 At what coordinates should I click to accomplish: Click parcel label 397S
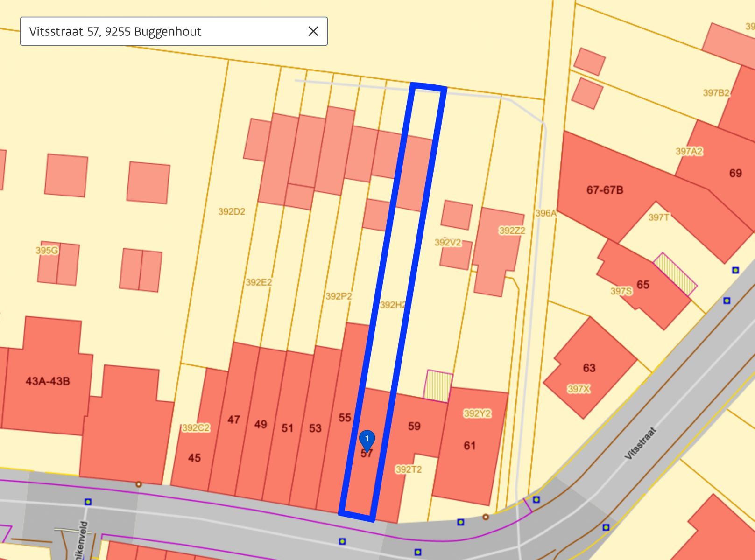pos(621,291)
